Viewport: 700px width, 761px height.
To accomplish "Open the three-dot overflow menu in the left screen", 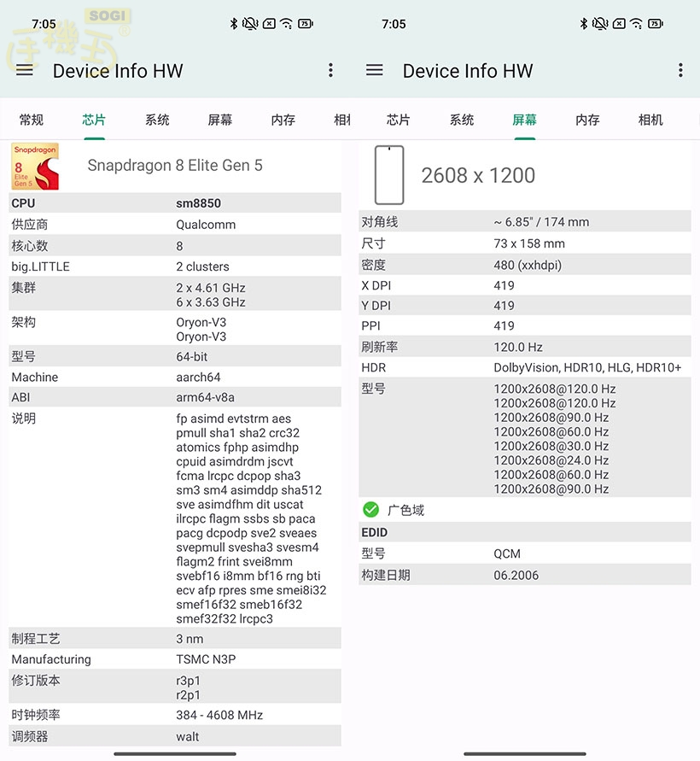I will tap(330, 70).
